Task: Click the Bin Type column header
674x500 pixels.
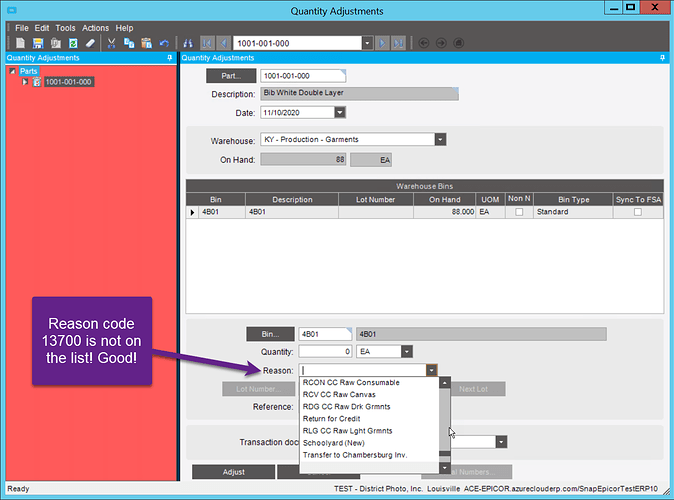Action: pos(573,199)
